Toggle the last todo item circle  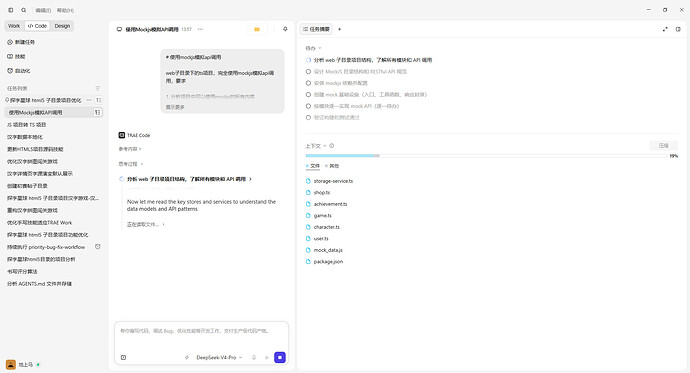click(308, 117)
